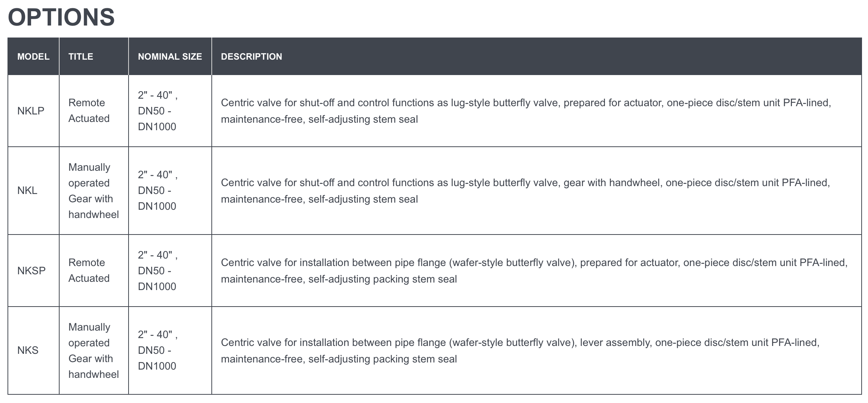Click nominal size cell in NKLP row

pyautogui.click(x=157, y=111)
